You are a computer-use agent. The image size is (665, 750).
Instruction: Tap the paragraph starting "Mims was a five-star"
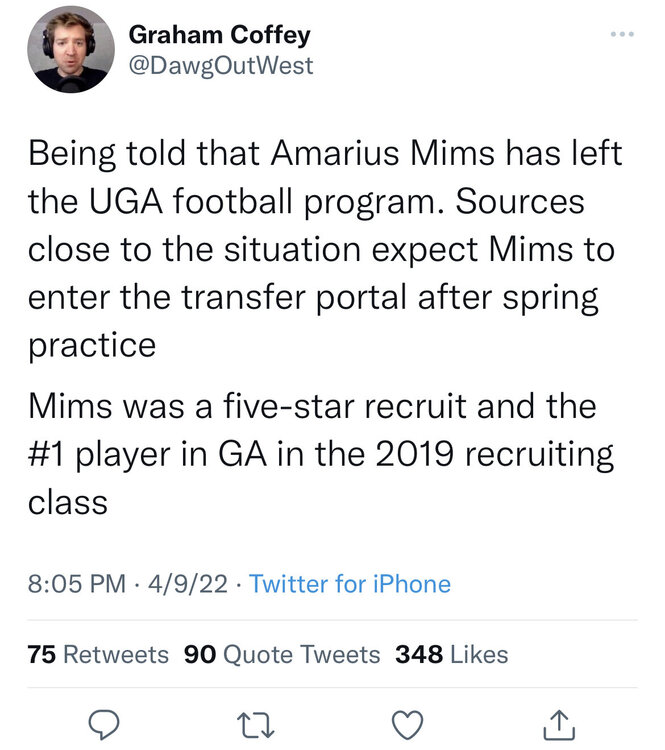click(320, 454)
